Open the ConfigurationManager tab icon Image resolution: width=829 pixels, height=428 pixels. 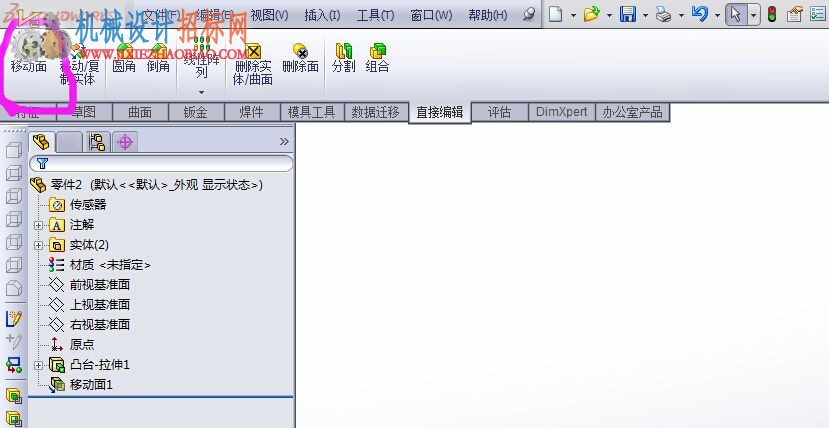coord(98,142)
